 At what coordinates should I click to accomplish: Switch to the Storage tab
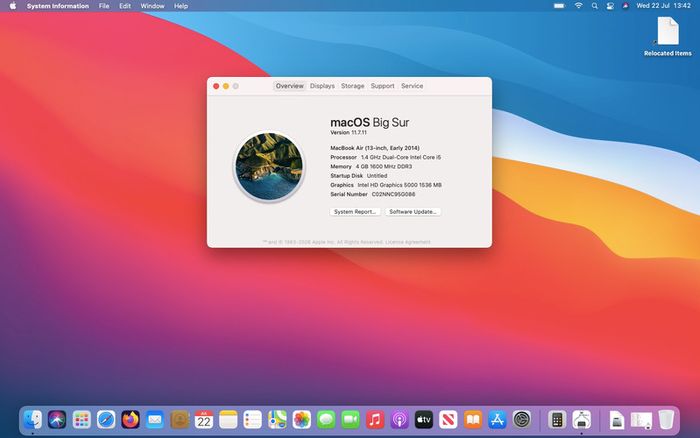tap(353, 86)
